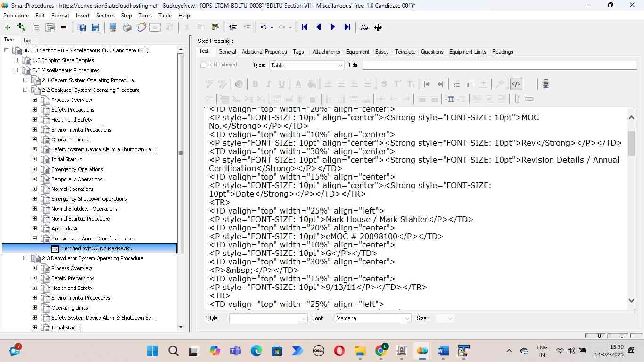Screen dimensions: 644x362
Task: Click the increase indent icon in editor toolbar
Action: [x=427, y=84]
